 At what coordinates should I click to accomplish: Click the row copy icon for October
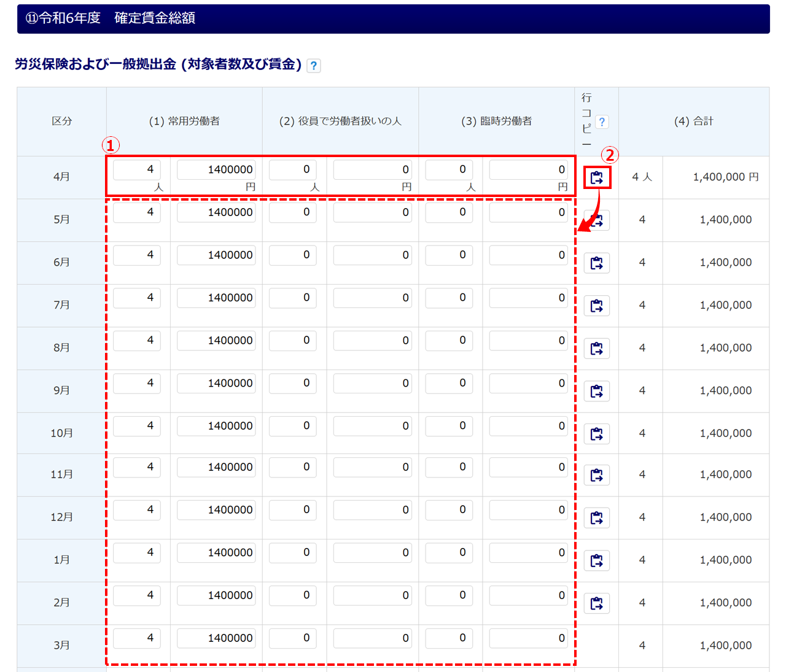click(596, 434)
